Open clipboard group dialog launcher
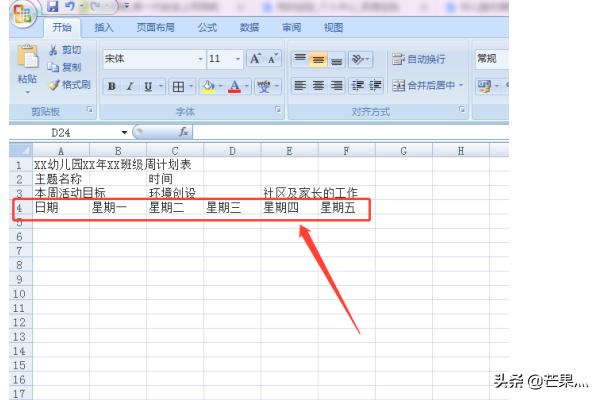 (x=90, y=110)
